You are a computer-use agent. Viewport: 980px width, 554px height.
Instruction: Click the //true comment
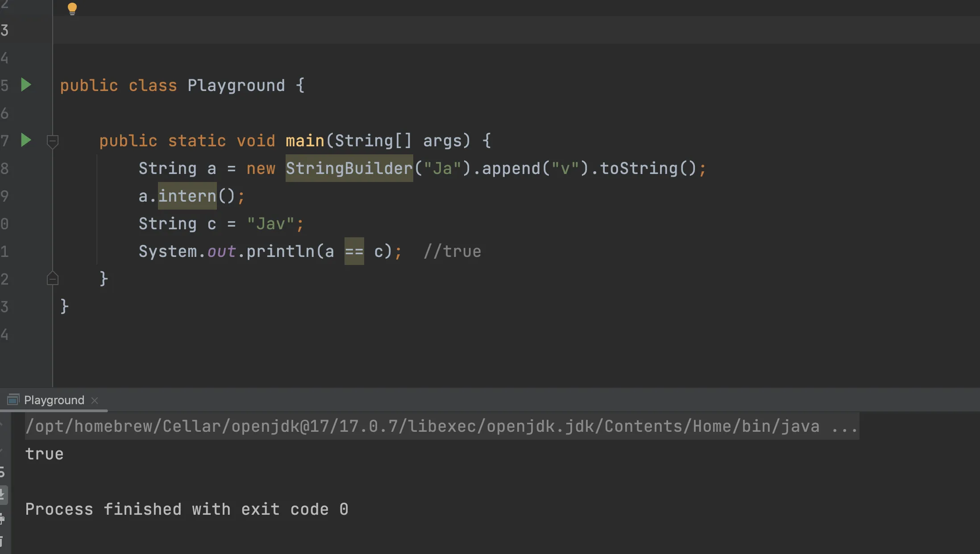pyautogui.click(x=452, y=252)
